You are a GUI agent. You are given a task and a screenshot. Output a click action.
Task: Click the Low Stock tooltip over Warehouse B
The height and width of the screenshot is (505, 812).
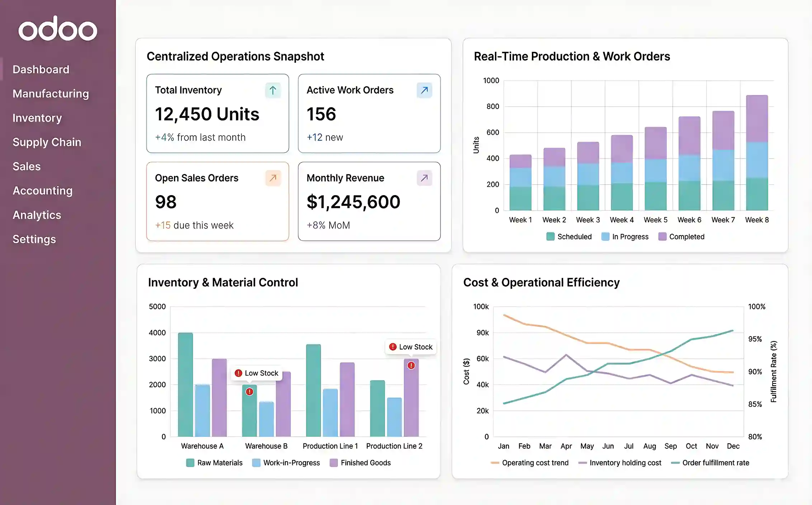pos(256,373)
